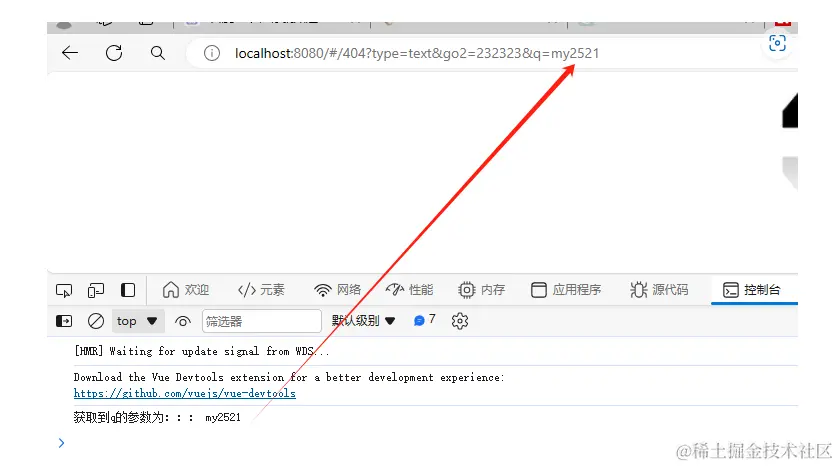Create live expression eye icon

point(182,321)
